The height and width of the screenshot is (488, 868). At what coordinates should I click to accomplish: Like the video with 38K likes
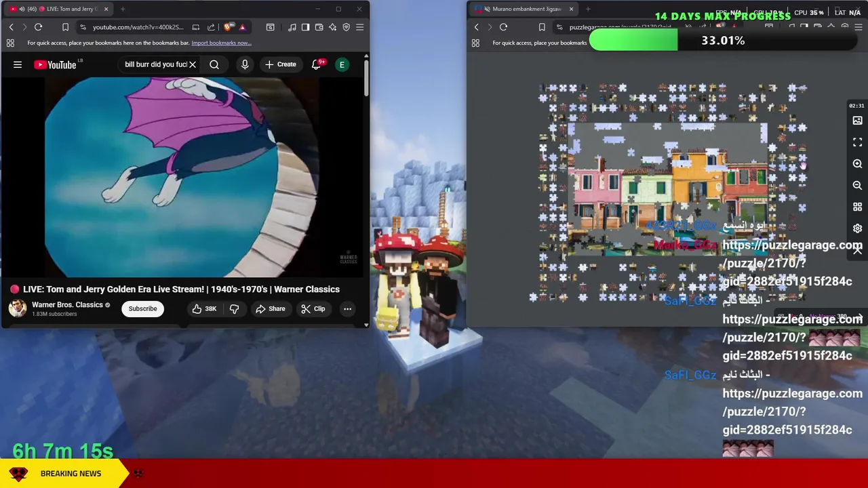204,309
